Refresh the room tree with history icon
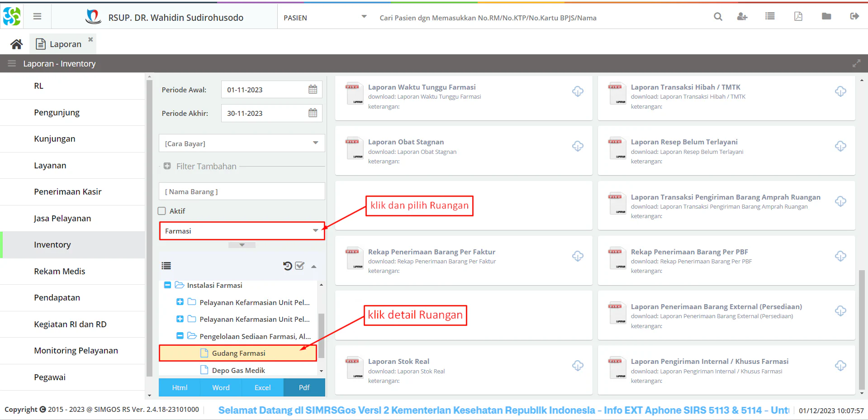Screen dimensions: 868x420 click(288, 266)
